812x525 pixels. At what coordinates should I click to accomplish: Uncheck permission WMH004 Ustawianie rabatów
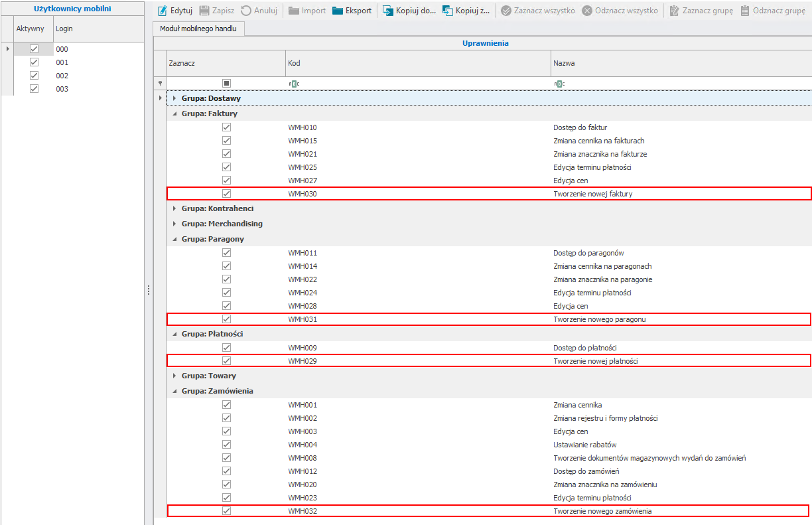(x=226, y=445)
